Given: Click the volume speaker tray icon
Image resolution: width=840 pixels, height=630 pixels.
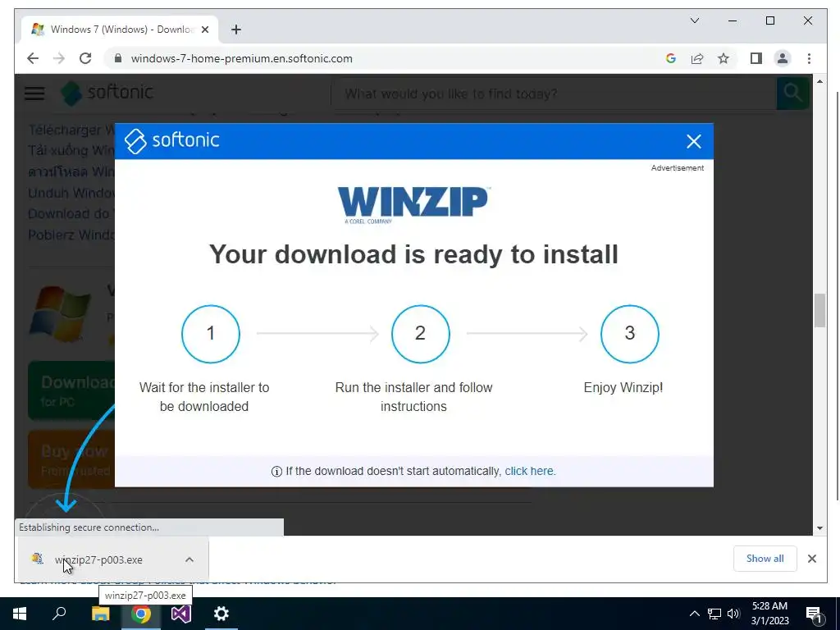Looking at the screenshot, I should [733, 614].
